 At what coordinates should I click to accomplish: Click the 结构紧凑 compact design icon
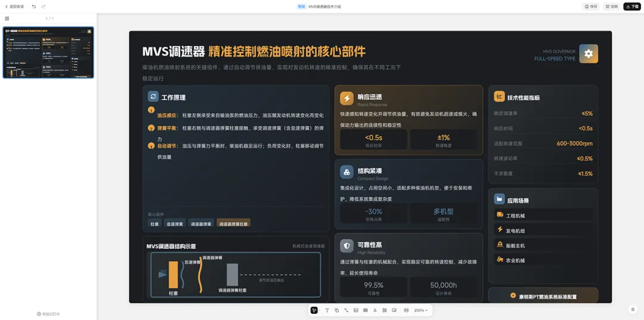(346, 172)
